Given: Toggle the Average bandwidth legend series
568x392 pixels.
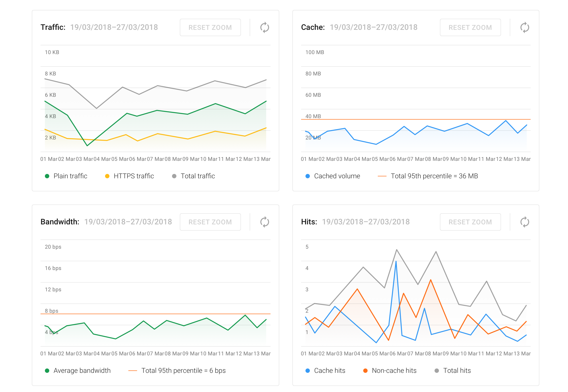Looking at the screenshot, I should tap(78, 370).
